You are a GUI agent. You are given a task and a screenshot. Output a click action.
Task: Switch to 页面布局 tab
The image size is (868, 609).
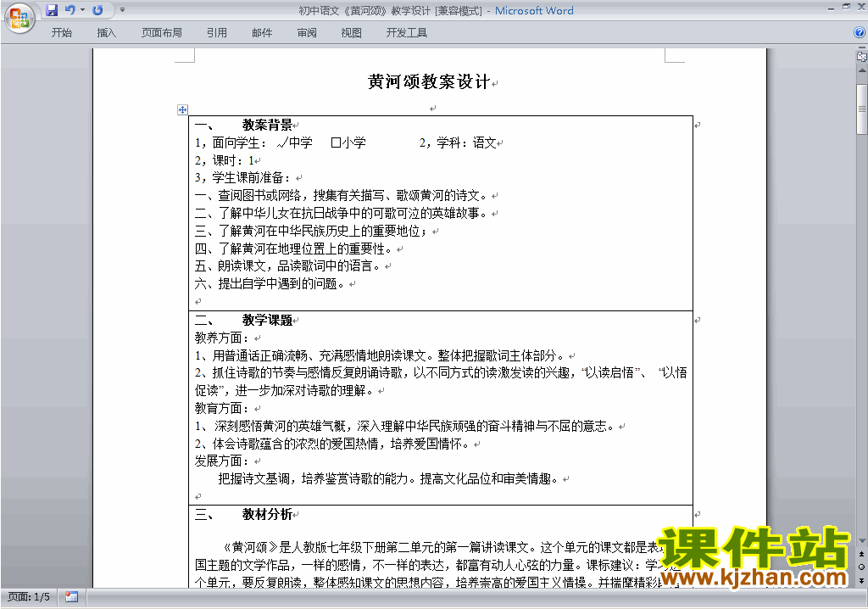tap(162, 33)
